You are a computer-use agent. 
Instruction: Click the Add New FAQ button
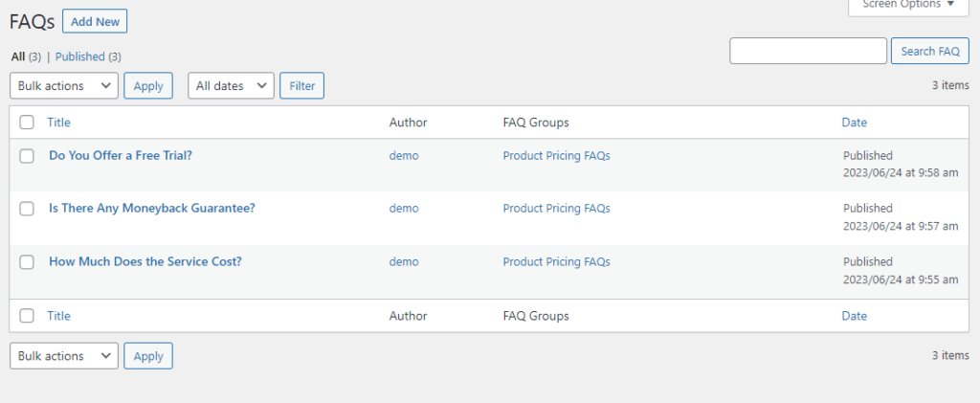tap(95, 21)
